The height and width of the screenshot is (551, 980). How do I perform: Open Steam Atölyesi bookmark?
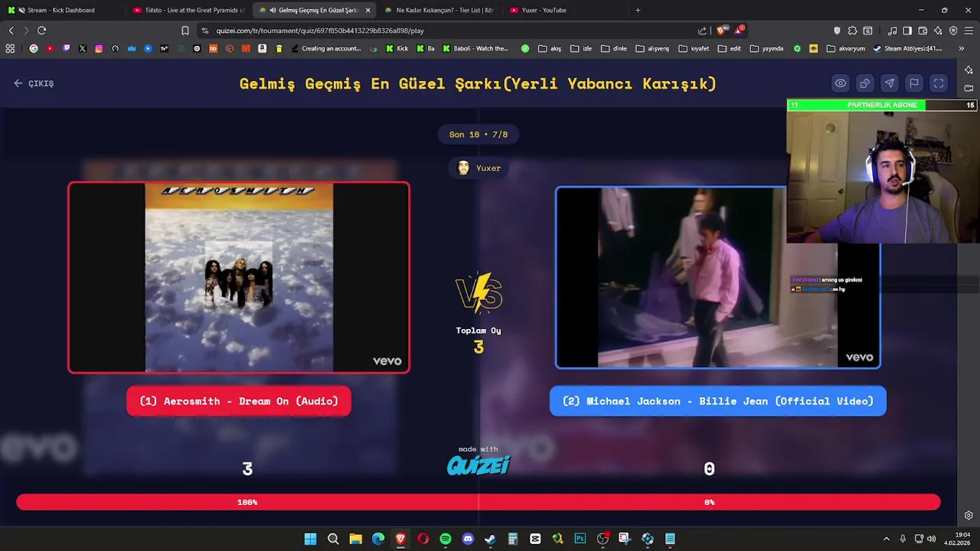tap(907, 48)
